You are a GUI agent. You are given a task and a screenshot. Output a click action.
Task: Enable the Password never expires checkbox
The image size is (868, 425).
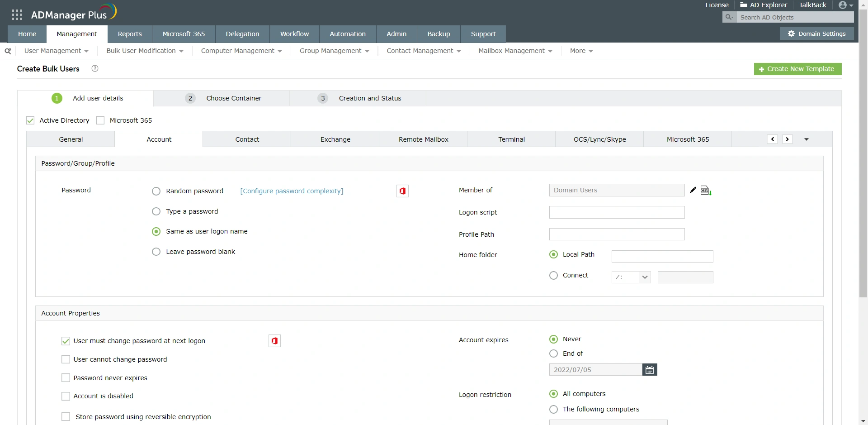(x=65, y=377)
